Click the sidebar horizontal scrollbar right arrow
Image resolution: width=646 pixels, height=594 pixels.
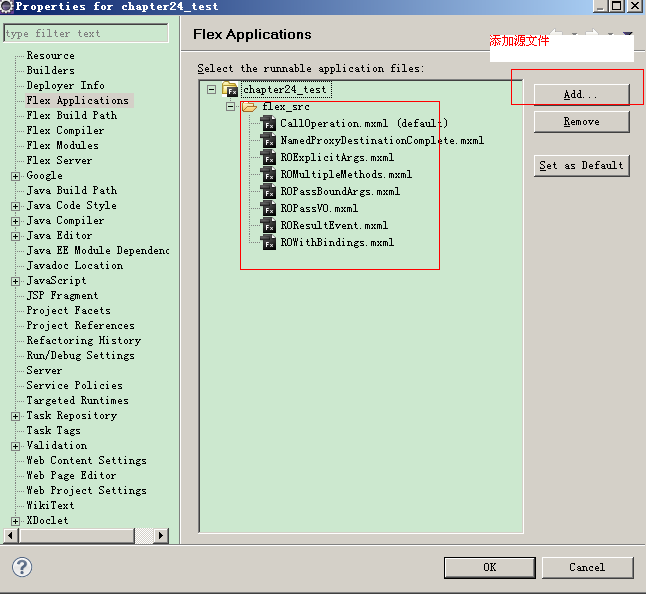(x=161, y=536)
